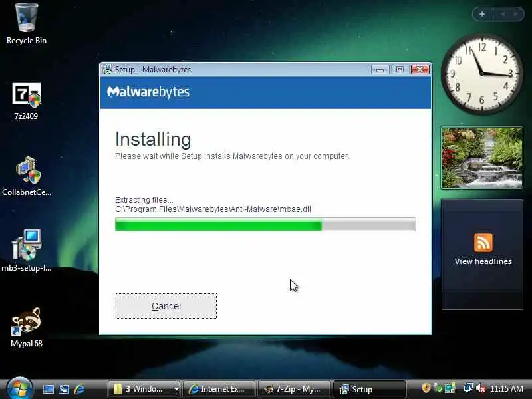Click the muted volume tray icon

[x=481, y=388]
